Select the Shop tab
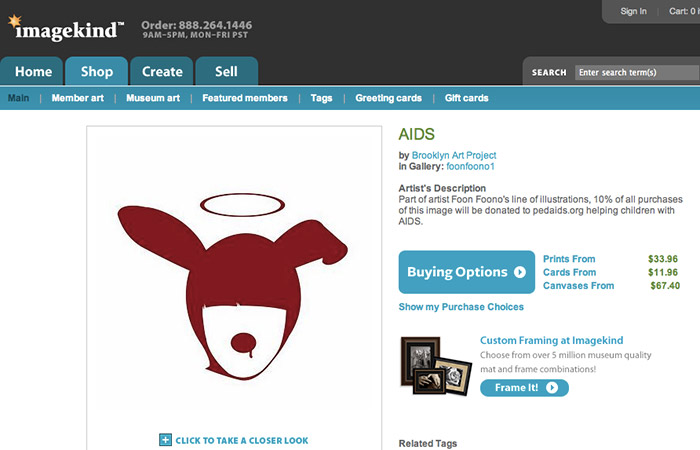This screenshot has height=450, width=700. pos(96,71)
